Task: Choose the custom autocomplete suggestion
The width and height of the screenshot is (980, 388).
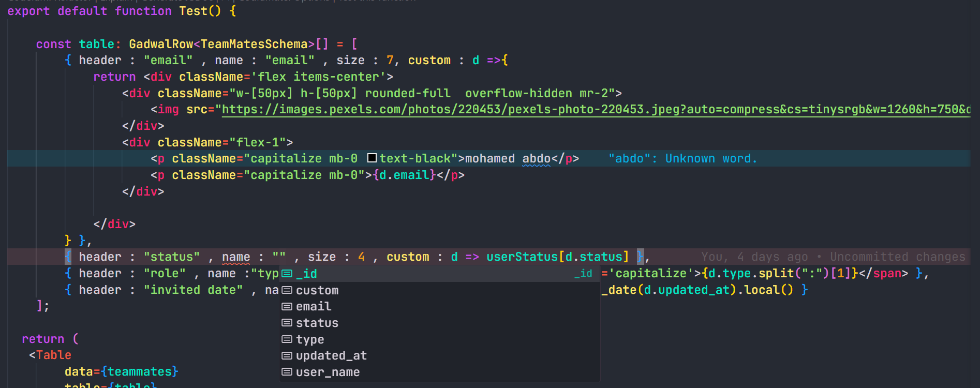Action: (x=439, y=290)
